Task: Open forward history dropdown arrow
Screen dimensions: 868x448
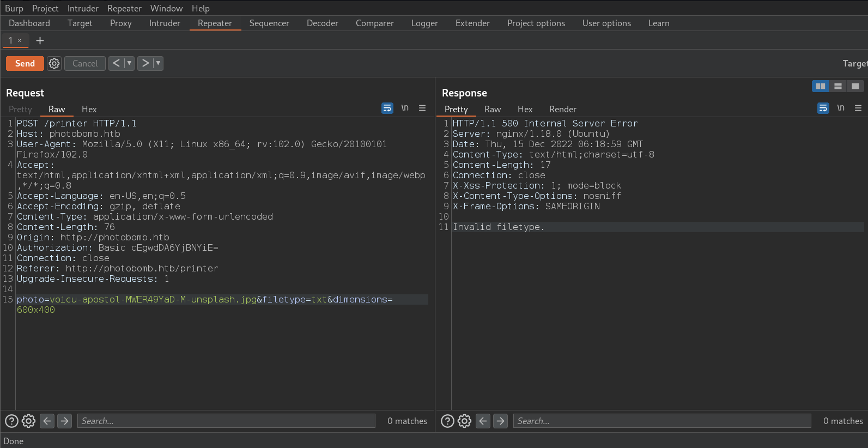Action: click(x=158, y=63)
